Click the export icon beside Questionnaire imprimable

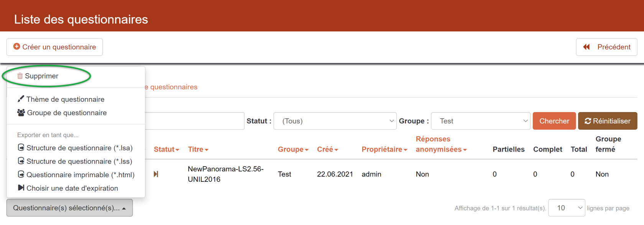click(21, 174)
